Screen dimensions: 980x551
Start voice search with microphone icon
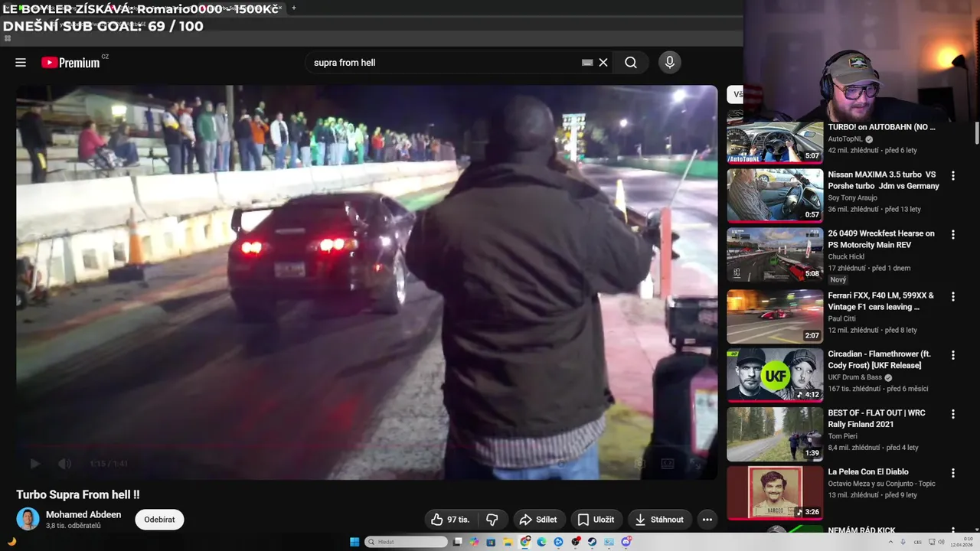point(670,63)
